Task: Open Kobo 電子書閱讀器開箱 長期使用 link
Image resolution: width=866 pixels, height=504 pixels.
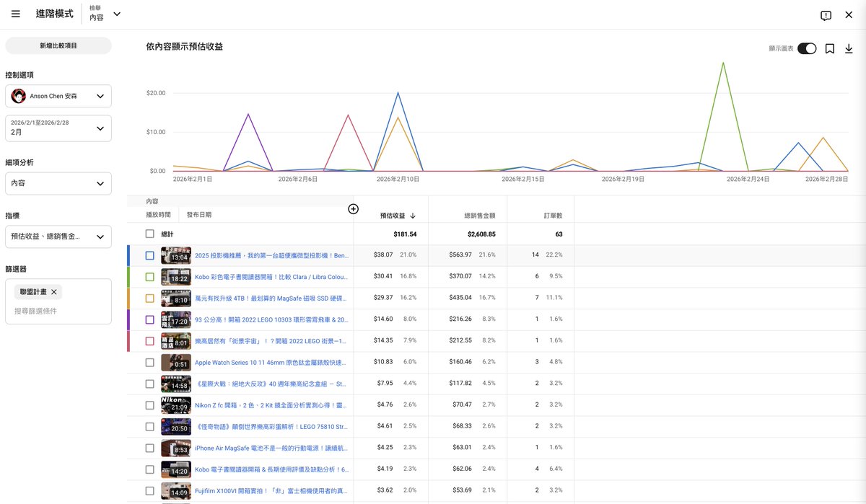Action: [271, 469]
